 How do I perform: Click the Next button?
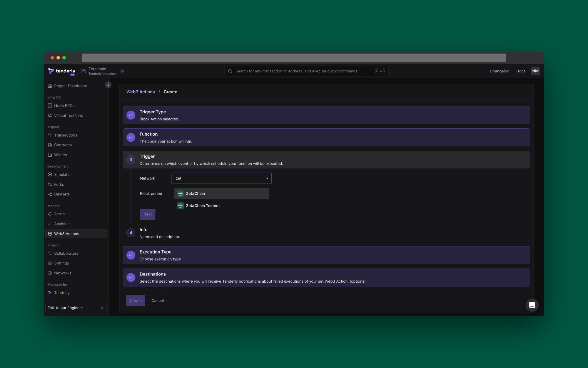click(147, 214)
